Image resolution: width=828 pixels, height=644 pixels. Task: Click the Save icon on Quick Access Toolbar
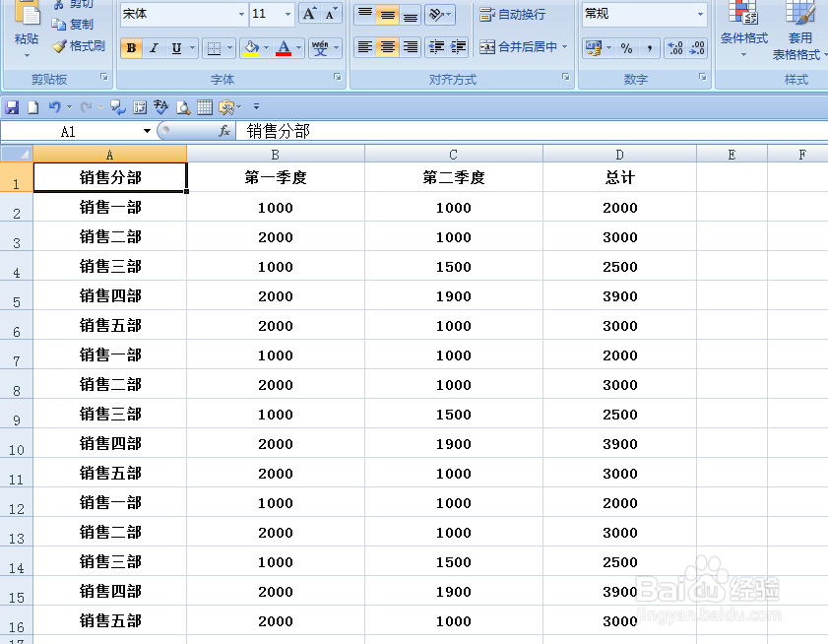tap(11, 106)
